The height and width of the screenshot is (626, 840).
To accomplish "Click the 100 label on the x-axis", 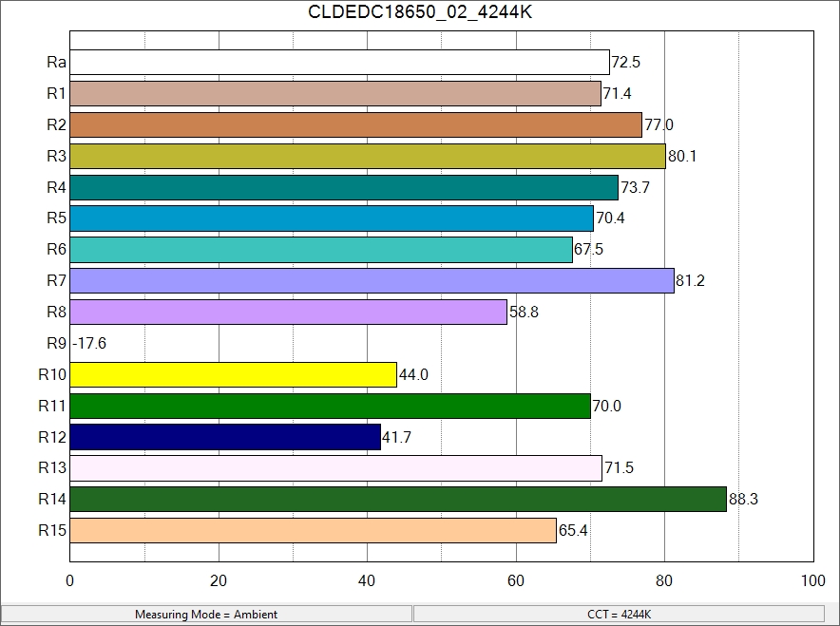I will point(812,581).
